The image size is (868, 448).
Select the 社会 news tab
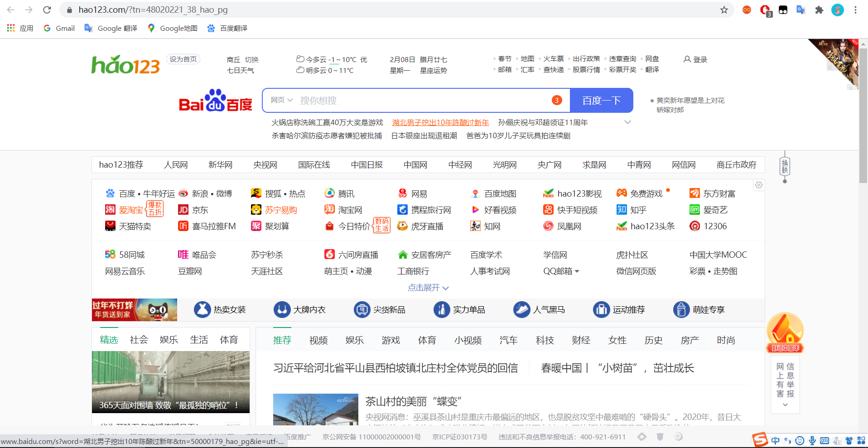[139, 340]
